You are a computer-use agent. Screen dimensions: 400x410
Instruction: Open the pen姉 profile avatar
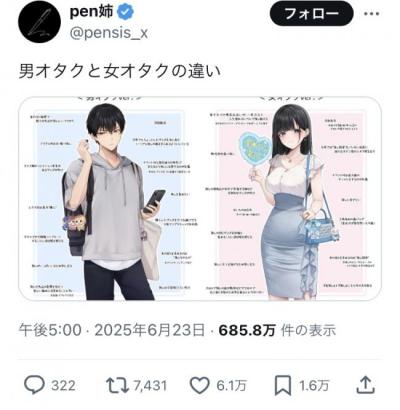[36, 24]
